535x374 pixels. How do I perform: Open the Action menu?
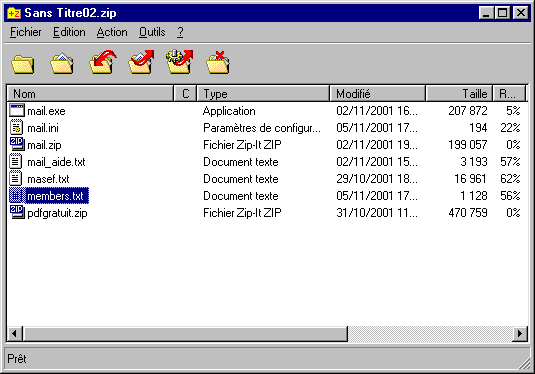tap(112, 32)
